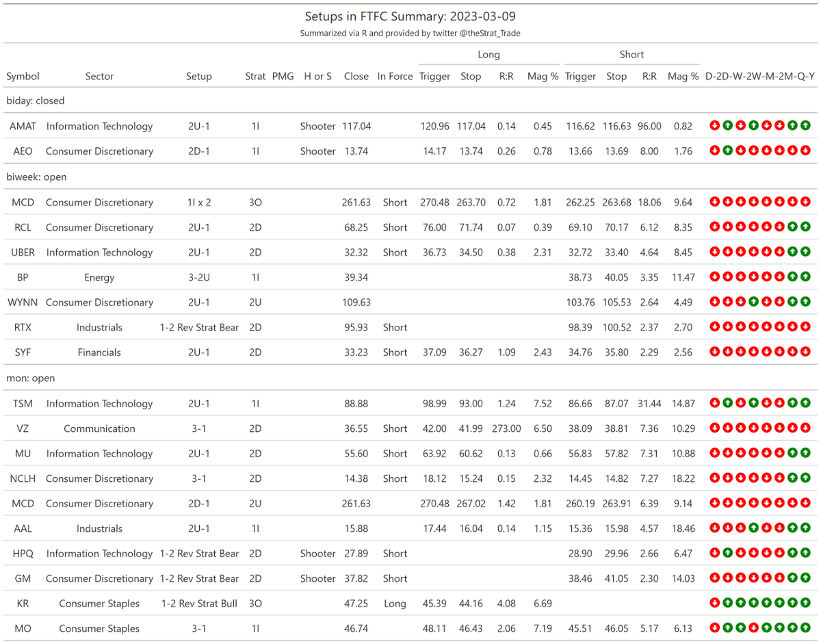
Task: Click the R:R value 96.00 in AMAT row
Action: pyautogui.click(x=649, y=126)
